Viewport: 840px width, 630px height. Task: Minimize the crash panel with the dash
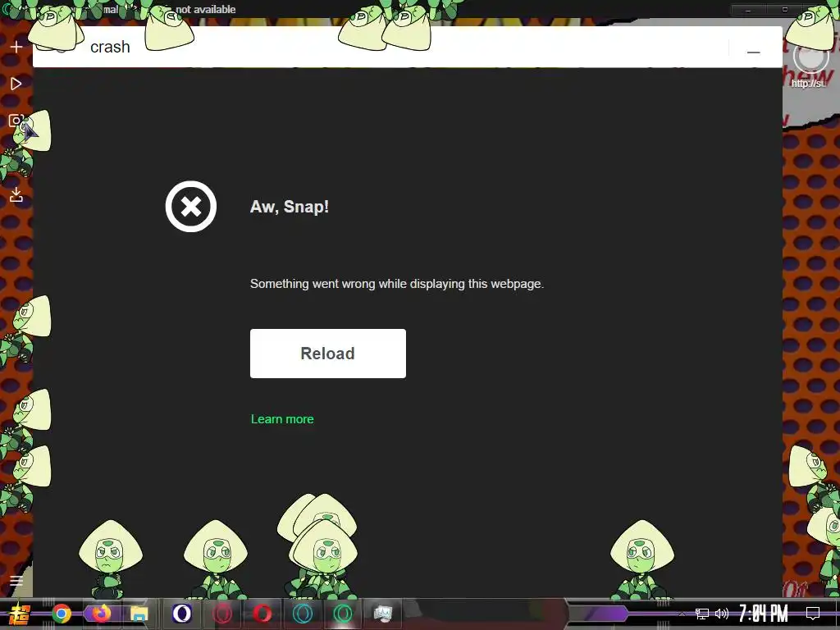pos(753,52)
